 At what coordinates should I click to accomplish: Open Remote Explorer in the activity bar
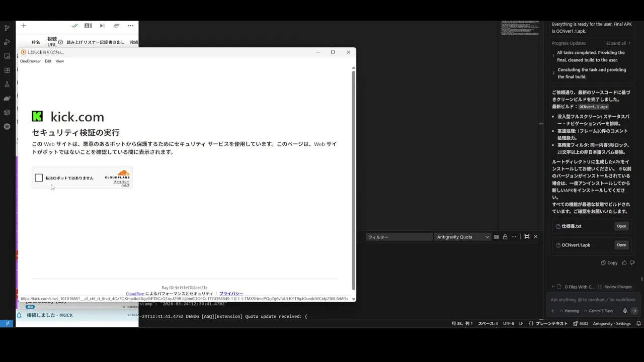[x=7, y=56]
